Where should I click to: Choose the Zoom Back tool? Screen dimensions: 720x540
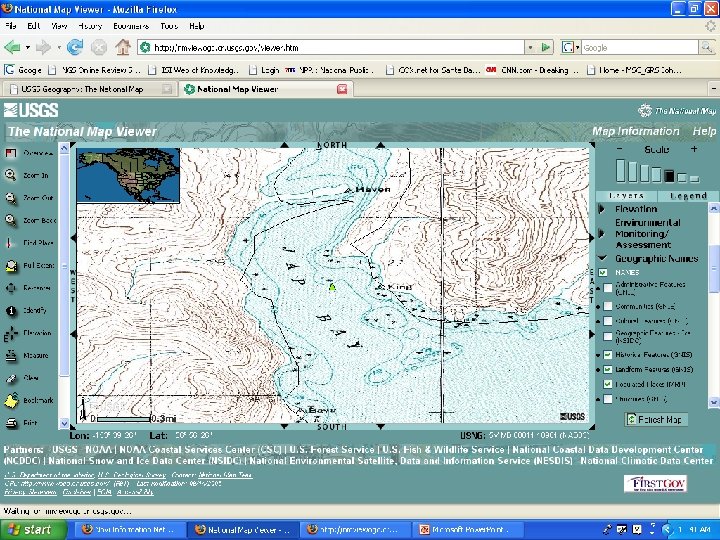coord(11,220)
